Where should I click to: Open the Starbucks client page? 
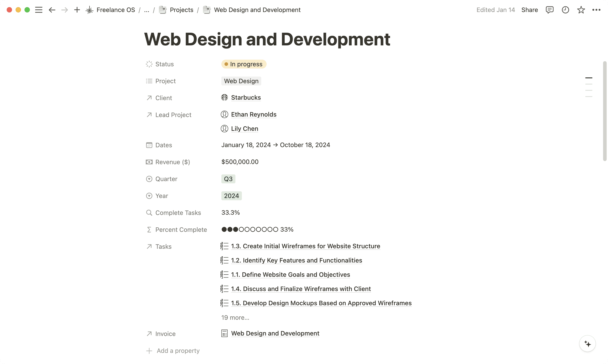point(246,97)
